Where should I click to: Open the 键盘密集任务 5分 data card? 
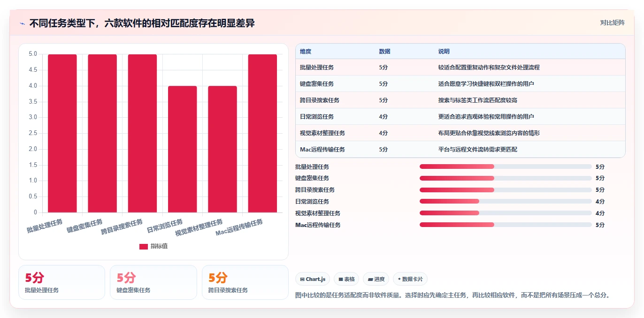tap(153, 282)
